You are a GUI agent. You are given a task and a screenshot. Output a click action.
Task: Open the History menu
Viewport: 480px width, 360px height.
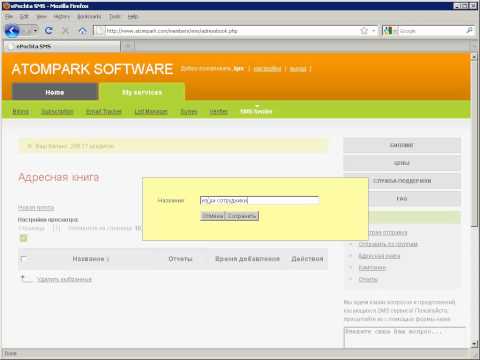tap(62, 16)
